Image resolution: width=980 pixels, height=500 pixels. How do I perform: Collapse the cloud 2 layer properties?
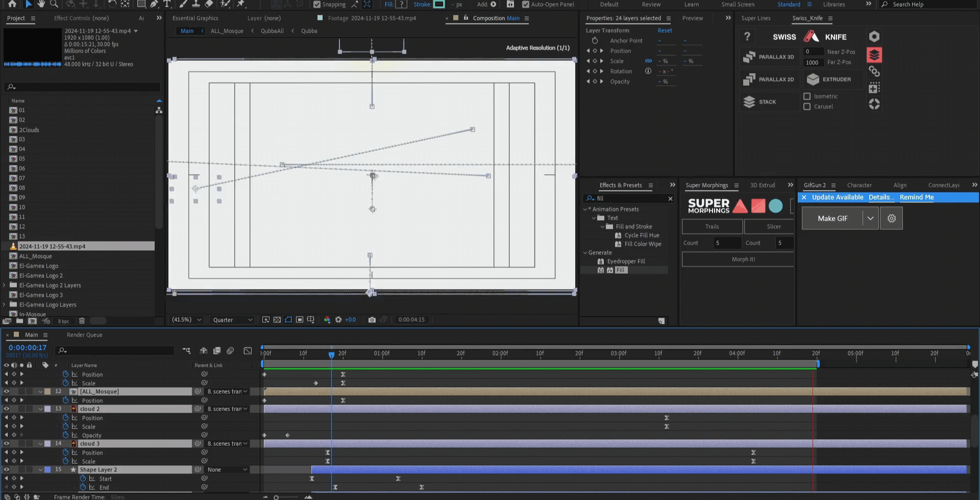tap(40, 409)
